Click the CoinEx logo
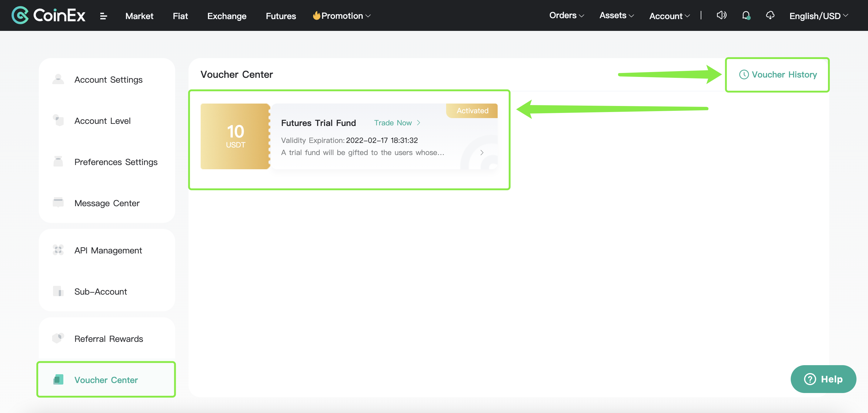Screen dimensions: 868x413 pos(48,15)
